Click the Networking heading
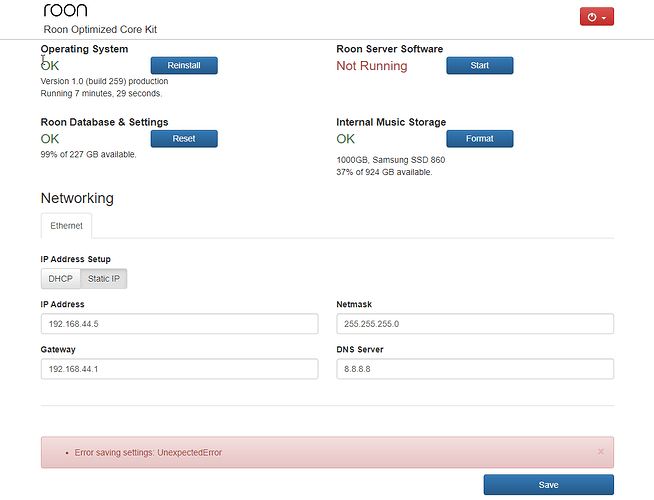 point(77,198)
